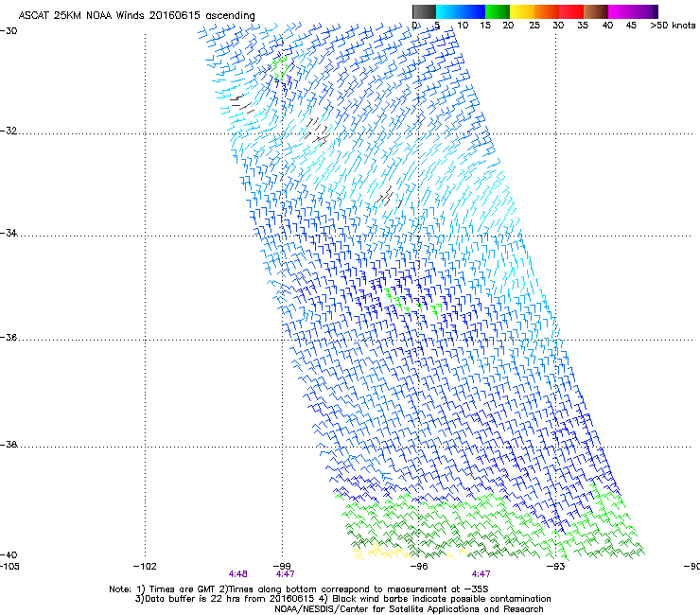
Task: Click the '4:47' time label under -99
Action: click(285, 574)
